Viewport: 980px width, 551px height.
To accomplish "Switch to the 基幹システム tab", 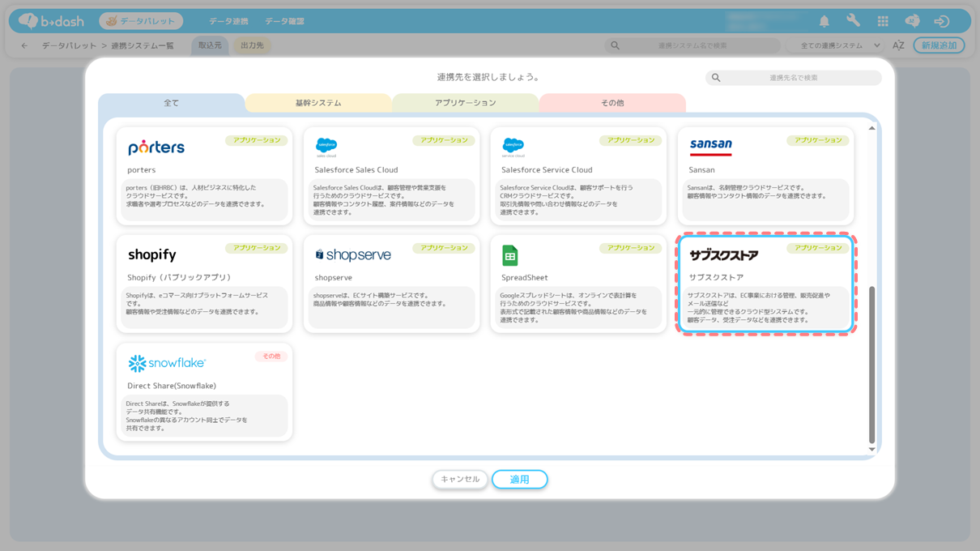I will (318, 103).
